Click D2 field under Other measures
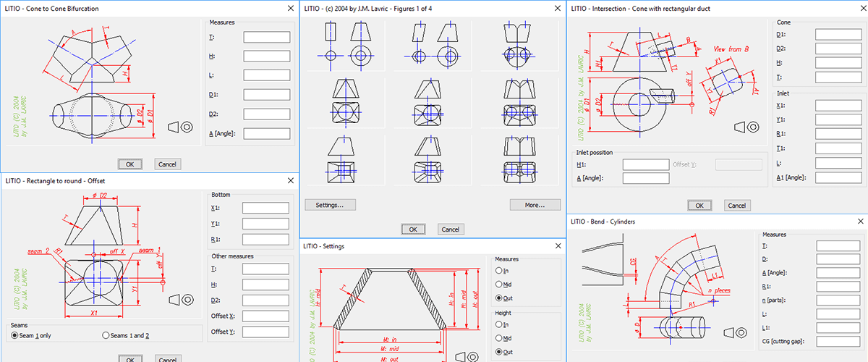The height and width of the screenshot is (362, 868). coord(265,300)
